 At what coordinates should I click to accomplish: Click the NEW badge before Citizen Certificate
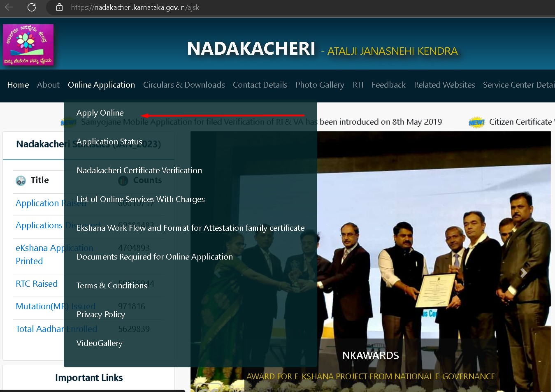click(x=477, y=122)
